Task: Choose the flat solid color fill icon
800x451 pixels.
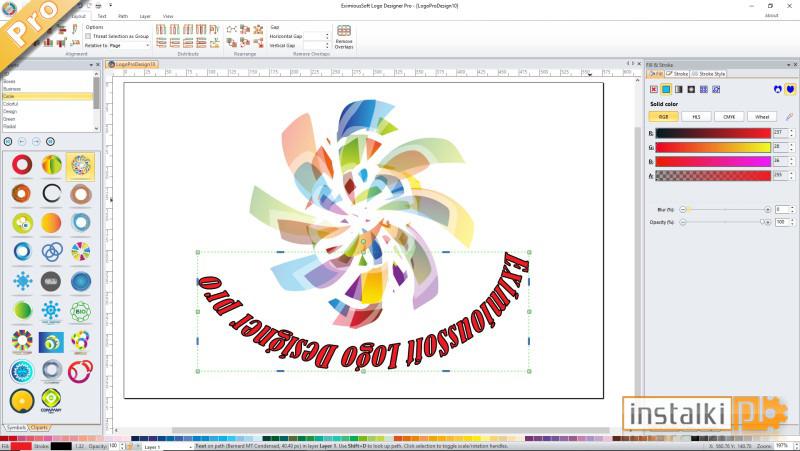Action: pos(666,89)
